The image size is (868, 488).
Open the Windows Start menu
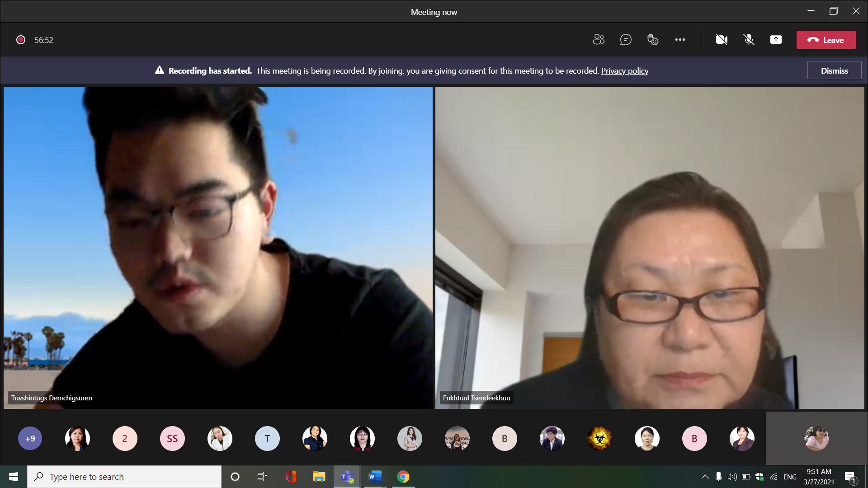click(14, 477)
